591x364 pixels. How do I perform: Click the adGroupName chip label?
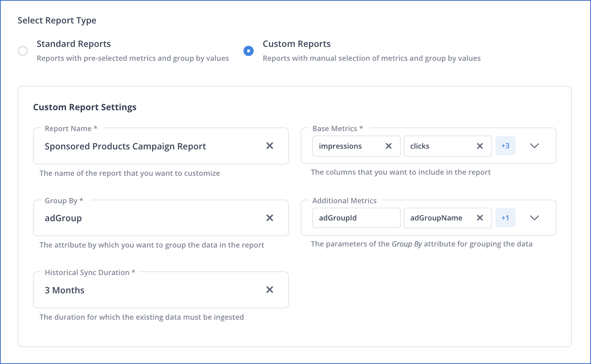coord(436,218)
